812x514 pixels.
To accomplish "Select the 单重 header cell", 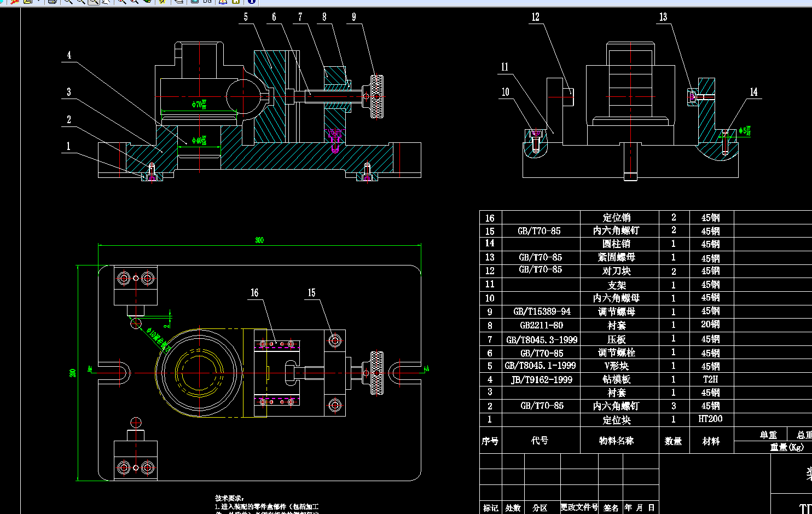I will (x=768, y=435).
